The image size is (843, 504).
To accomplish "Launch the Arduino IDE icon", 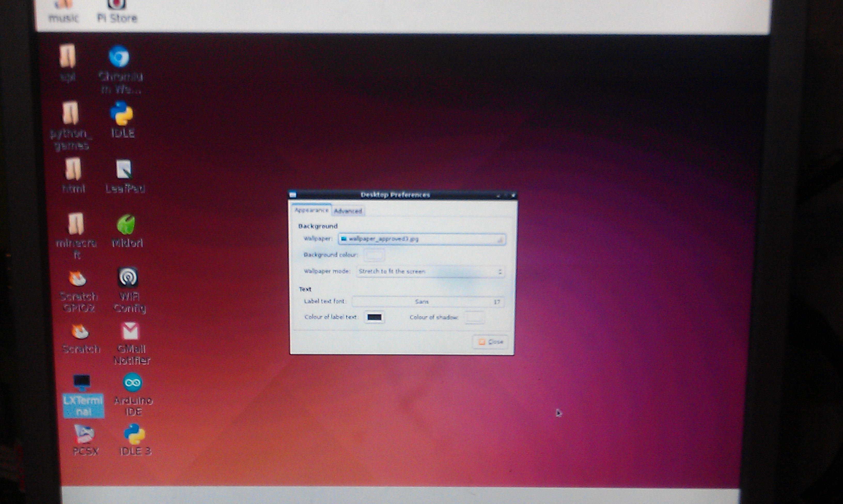I will pos(132,383).
